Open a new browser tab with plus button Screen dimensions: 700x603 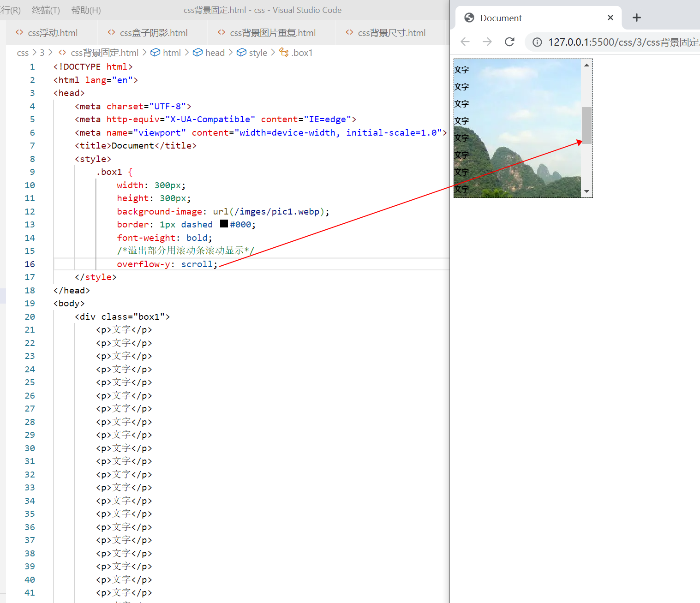coord(637,18)
